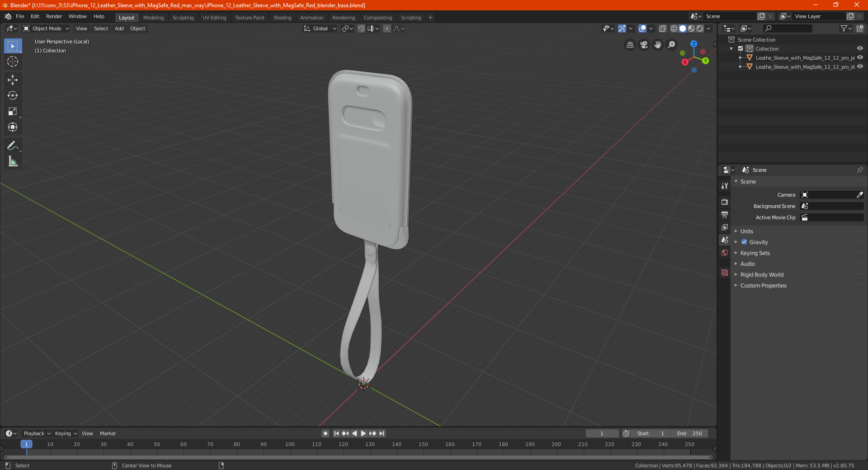Choose the Rotate tool
The width and height of the screenshot is (868, 470).
(x=13, y=95)
